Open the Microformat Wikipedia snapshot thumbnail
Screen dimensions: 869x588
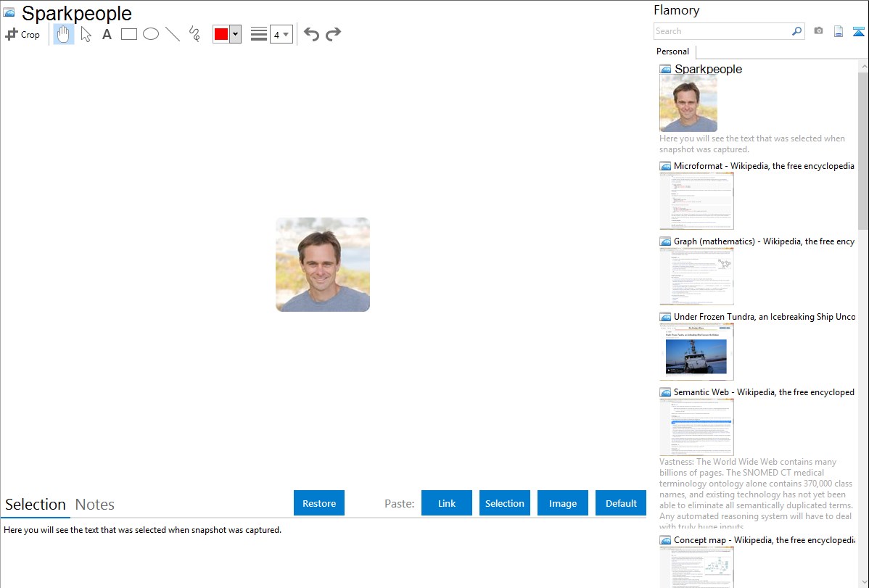[x=696, y=201]
